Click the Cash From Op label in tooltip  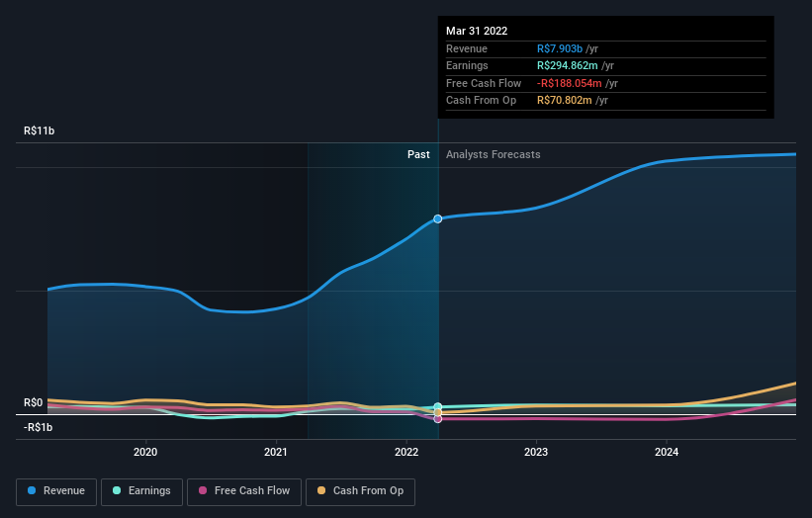(481, 101)
